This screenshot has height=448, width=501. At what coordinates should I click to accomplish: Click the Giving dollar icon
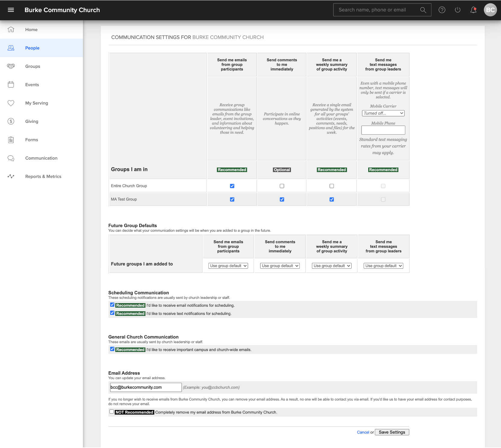11,121
